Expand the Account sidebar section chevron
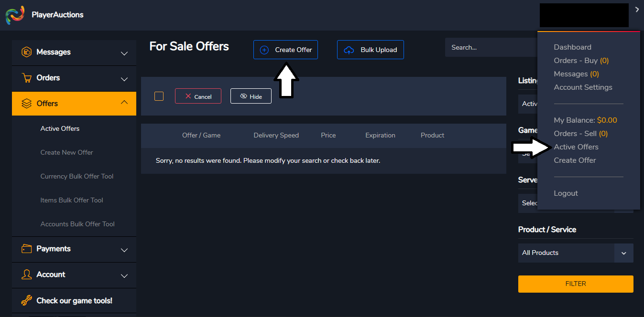The image size is (644, 317). tap(124, 276)
